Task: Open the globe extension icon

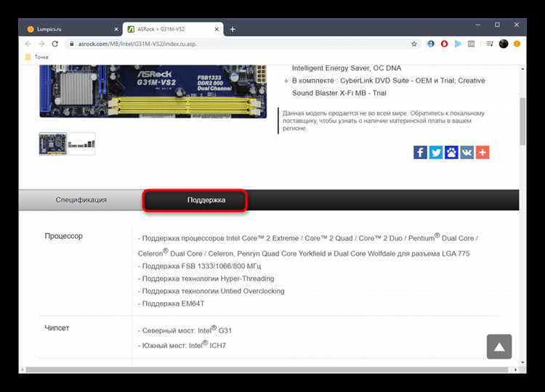Action: click(431, 44)
